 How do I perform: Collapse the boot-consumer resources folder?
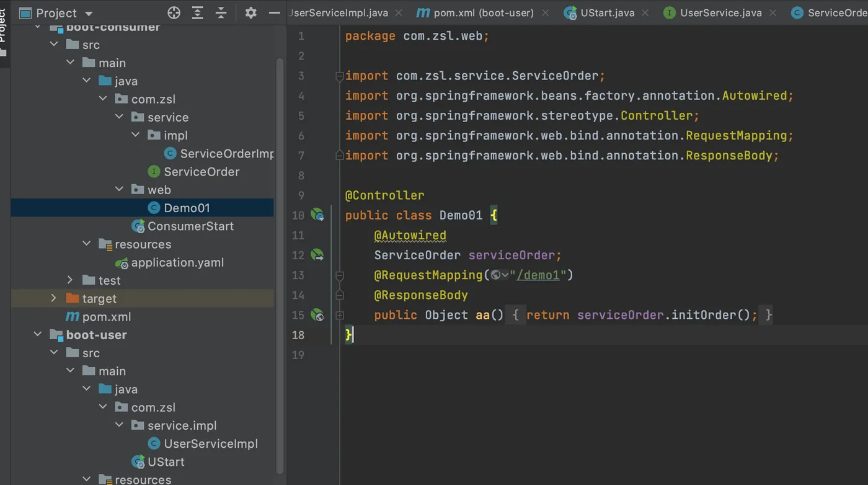[86, 244]
